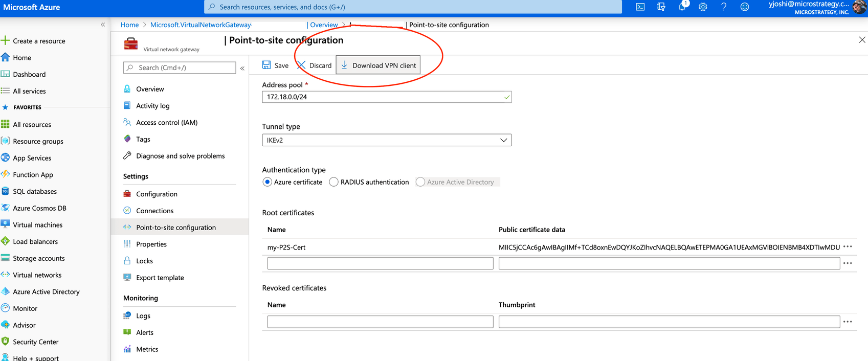Click the Virtual machines icon
This screenshot has height=361, width=868.
click(6, 224)
